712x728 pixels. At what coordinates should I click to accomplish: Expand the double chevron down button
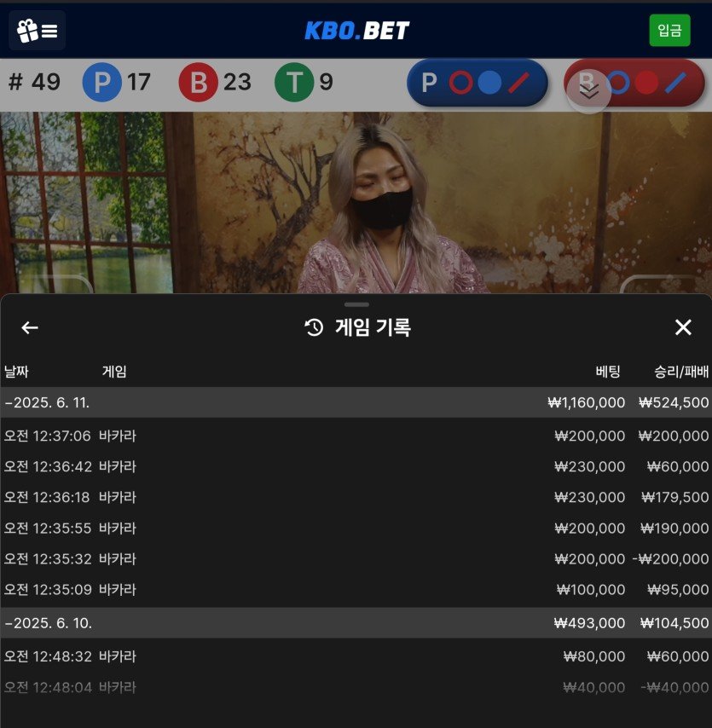(x=589, y=91)
